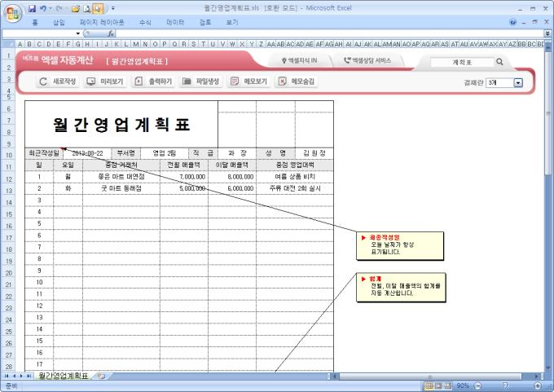This screenshot has height=392, width=554.
Task: Select the 주류 대전 2회 실시 cell
Action: coord(295,188)
